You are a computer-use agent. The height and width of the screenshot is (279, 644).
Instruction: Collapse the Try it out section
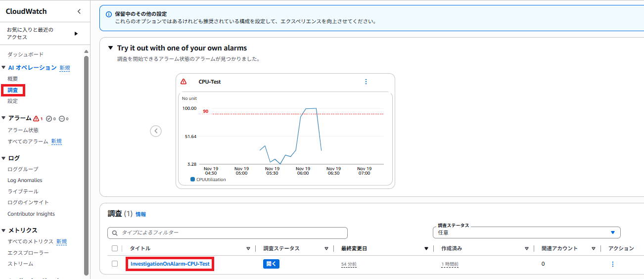(110, 48)
